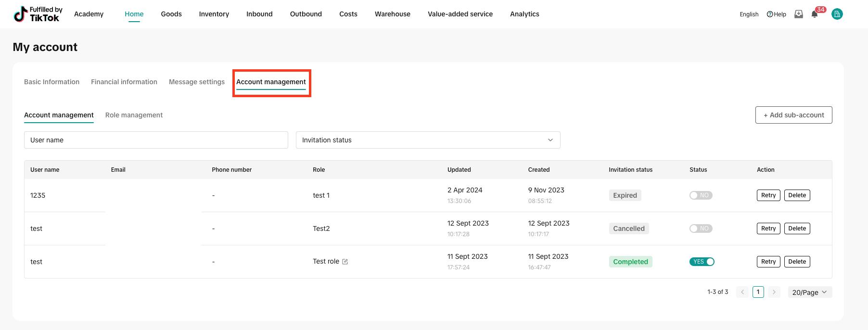Toggle status switch for Test2 role row
The width and height of the screenshot is (868, 330).
point(701,228)
